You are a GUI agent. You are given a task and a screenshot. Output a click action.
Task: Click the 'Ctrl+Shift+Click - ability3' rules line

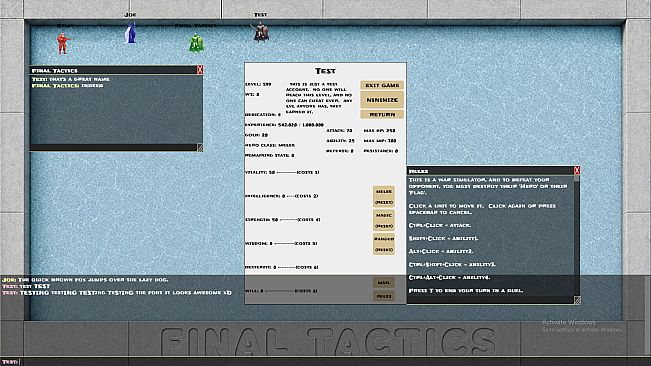[x=452, y=264]
